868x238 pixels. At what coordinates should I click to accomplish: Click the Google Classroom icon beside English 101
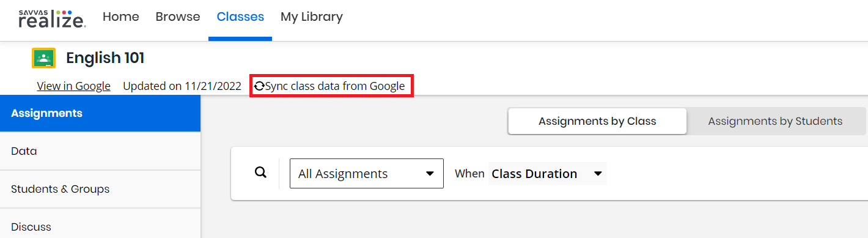[43, 58]
